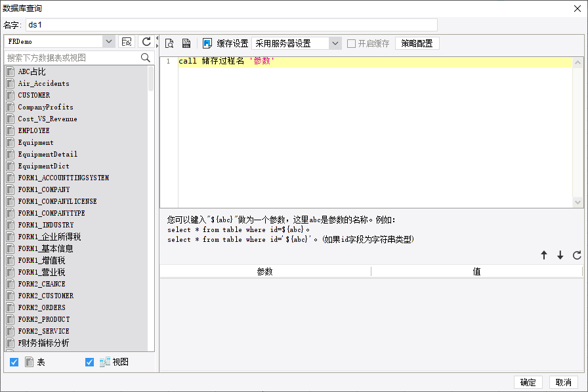The image size is (588, 392).
Task: Select the FORM1_营业税 table
Action: coord(41,272)
